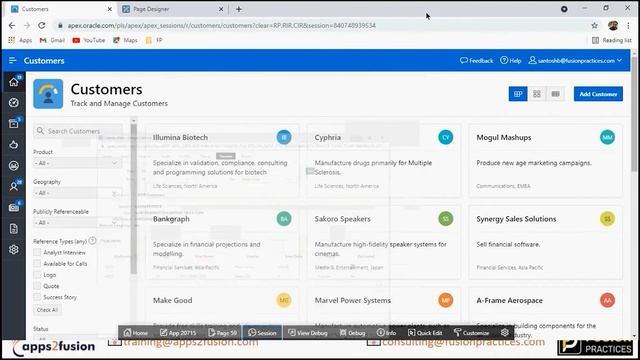The width and height of the screenshot is (640, 360).
Task: Open the dashboard gauge icon in sidebar
Action: point(13,102)
